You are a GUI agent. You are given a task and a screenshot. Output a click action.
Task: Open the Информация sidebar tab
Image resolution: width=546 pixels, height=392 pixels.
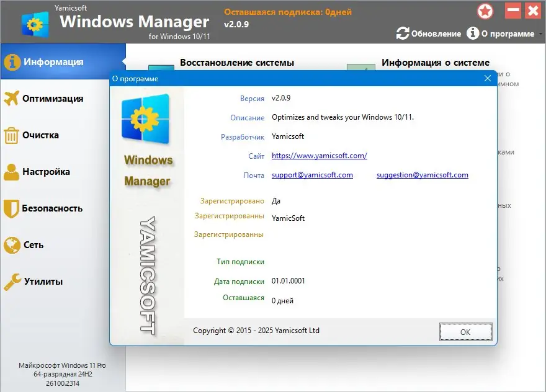[63, 61]
